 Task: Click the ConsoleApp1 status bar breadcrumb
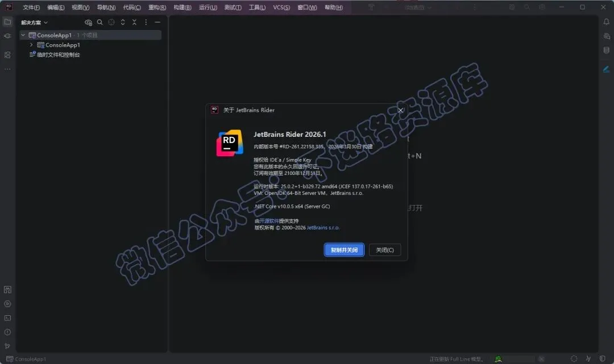pyautogui.click(x=26, y=359)
